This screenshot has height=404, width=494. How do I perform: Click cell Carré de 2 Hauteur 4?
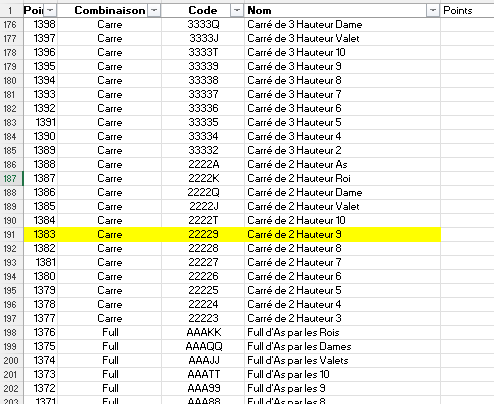pyautogui.click(x=342, y=305)
